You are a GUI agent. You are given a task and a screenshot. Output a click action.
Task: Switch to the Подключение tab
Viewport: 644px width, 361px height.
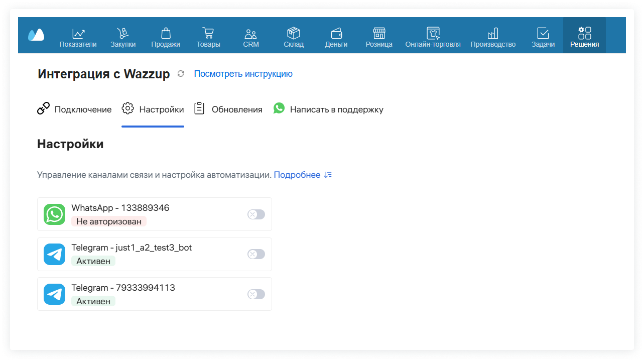point(74,109)
